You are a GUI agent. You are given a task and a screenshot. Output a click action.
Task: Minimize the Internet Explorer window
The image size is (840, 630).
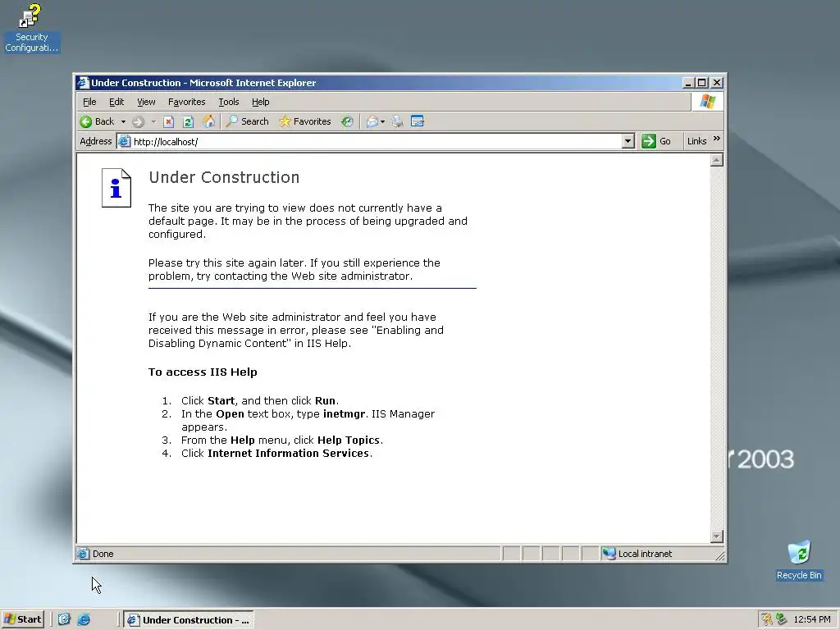pyautogui.click(x=688, y=83)
